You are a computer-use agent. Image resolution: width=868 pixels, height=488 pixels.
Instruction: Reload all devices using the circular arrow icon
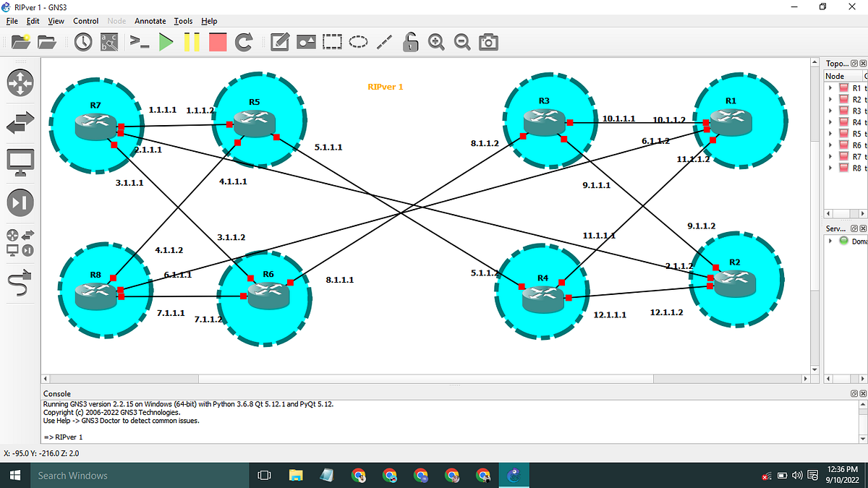pos(244,42)
